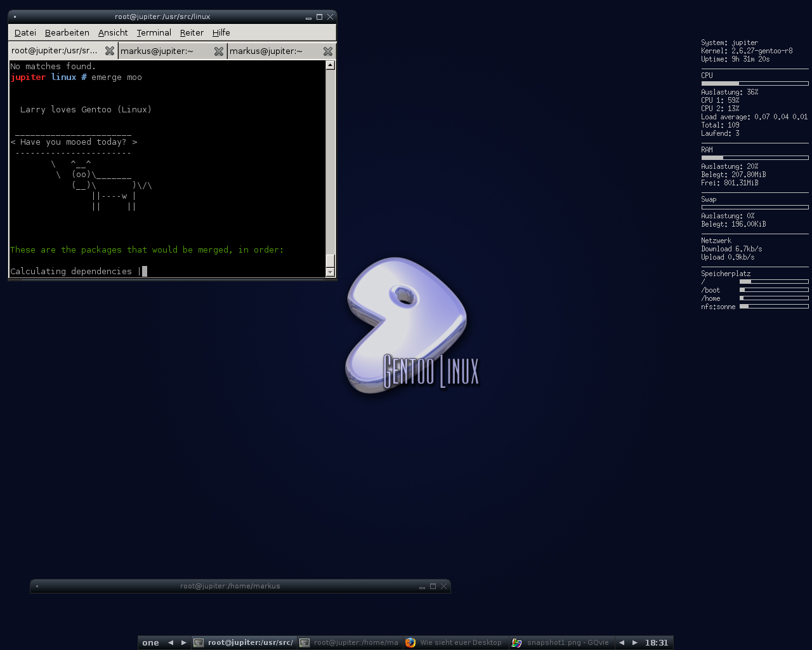This screenshot has width=812, height=650.
Task: Click the left arrow next to the clock
Action: (x=622, y=642)
